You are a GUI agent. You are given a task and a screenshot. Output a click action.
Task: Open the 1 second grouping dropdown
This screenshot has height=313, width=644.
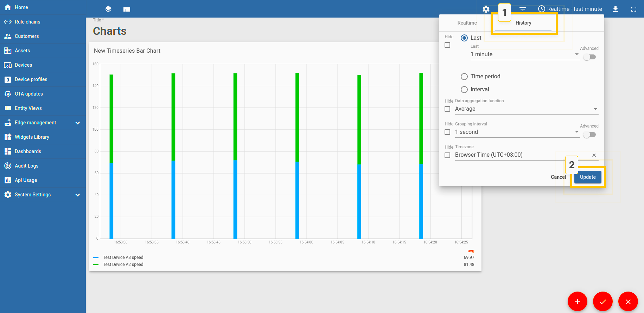[517, 132]
